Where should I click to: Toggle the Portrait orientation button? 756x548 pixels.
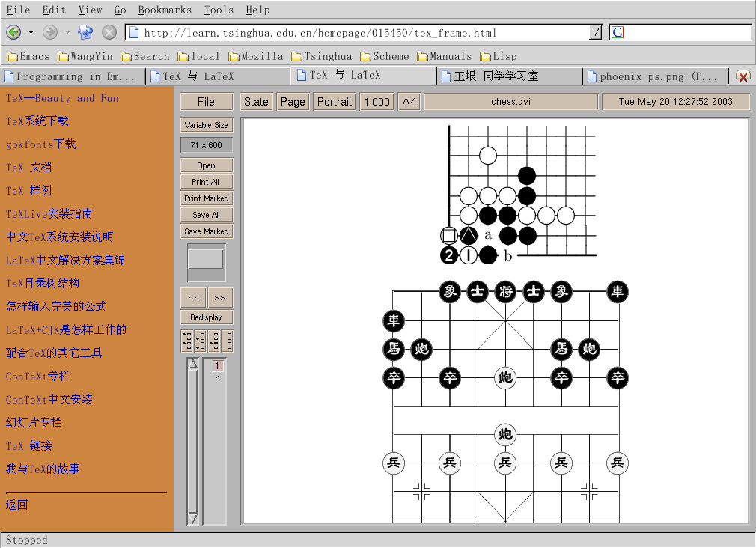pyautogui.click(x=334, y=102)
